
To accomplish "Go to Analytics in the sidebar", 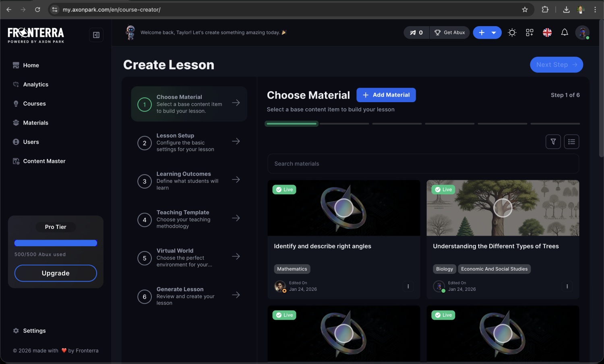I will pyautogui.click(x=35, y=84).
